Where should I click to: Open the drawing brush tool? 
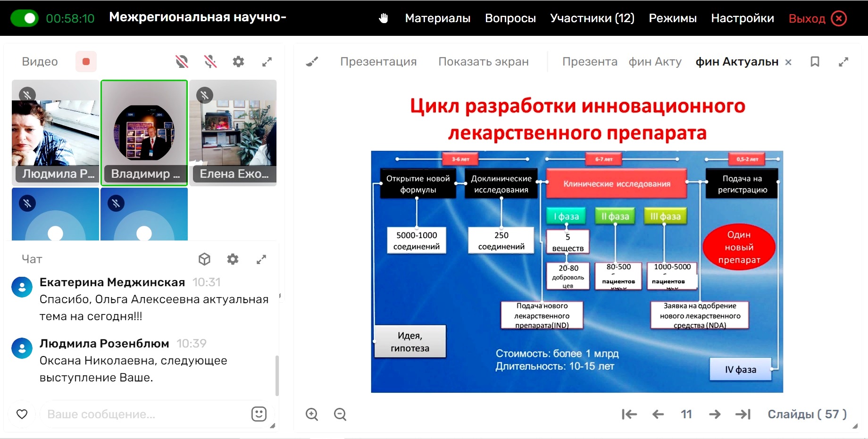(x=312, y=62)
